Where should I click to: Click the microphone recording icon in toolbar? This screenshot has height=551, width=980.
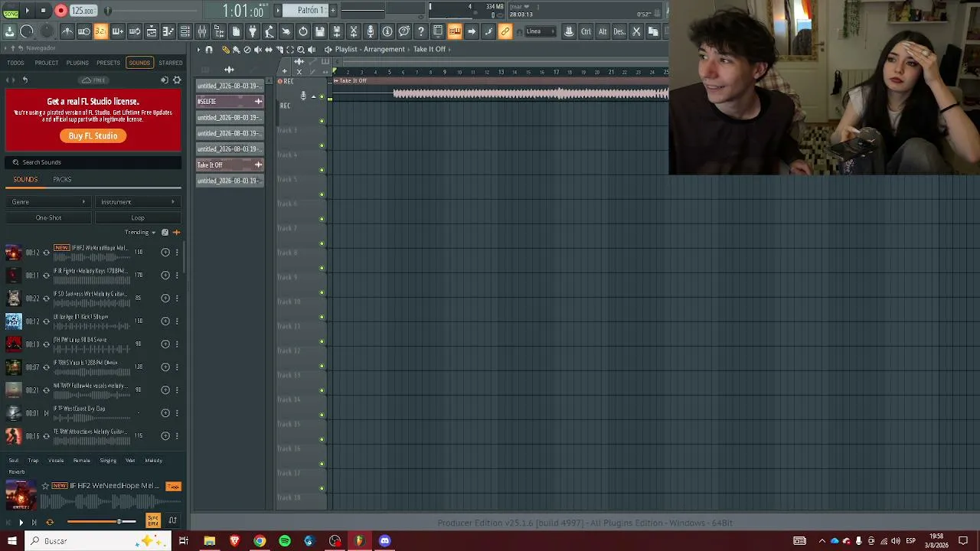click(x=371, y=31)
